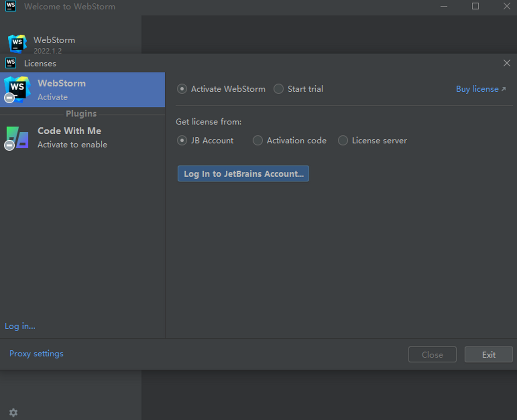The height and width of the screenshot is (420, 517).
Task: Click Log In to JetBrains Account button
Action: click(243, 174)
